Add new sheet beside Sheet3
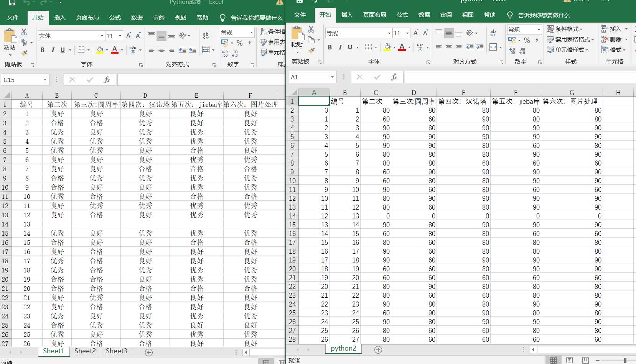The height and width of the screenshot is (364, 636). [x=149, y=352]
